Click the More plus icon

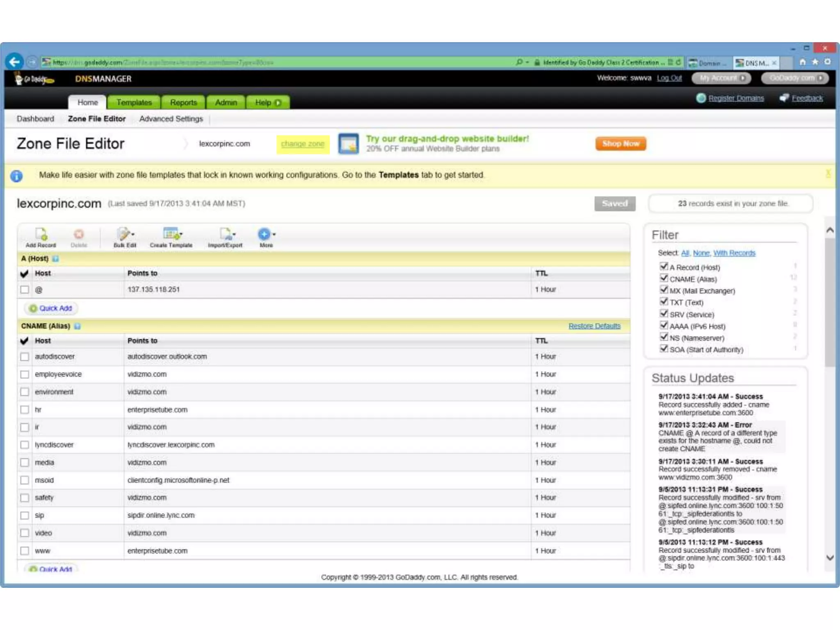[265, 234]
